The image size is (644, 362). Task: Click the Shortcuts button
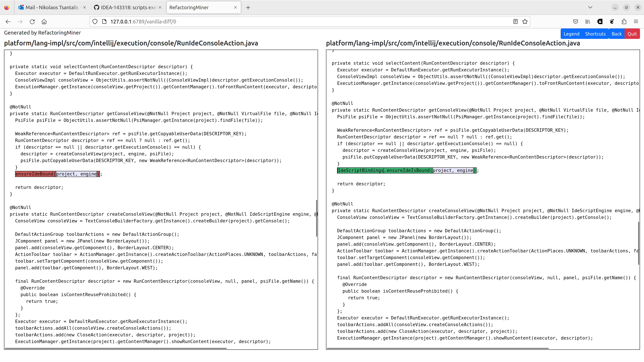(x=596, y=34)
